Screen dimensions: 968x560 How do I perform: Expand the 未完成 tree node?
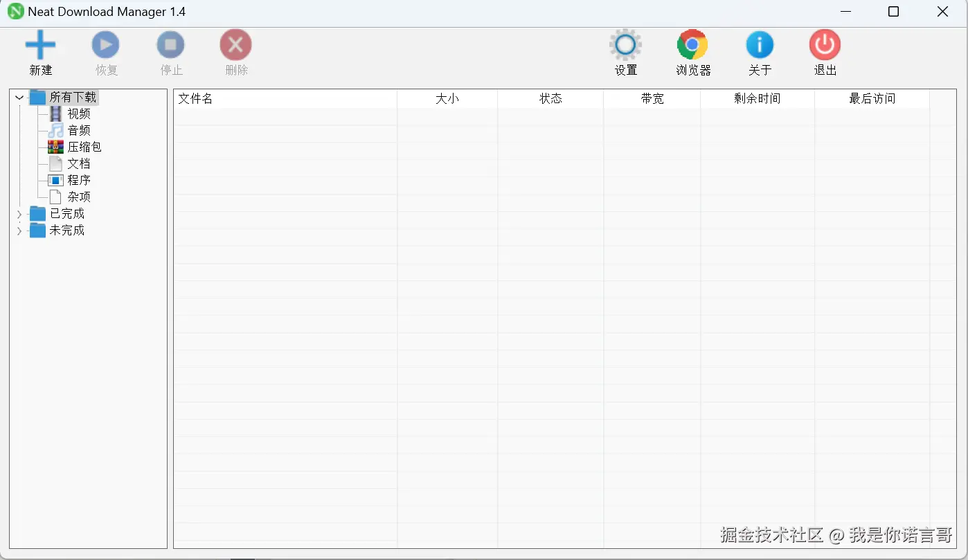point(19,231)
